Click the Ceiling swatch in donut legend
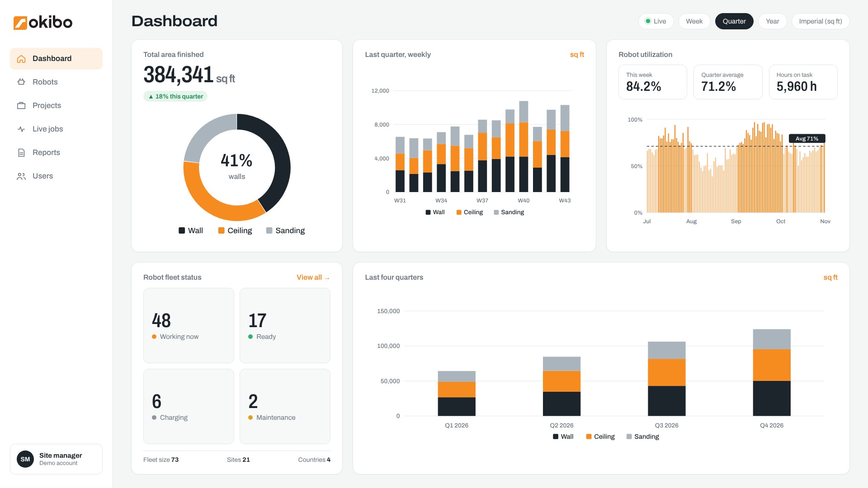The image size is (868, 488). 222,230
